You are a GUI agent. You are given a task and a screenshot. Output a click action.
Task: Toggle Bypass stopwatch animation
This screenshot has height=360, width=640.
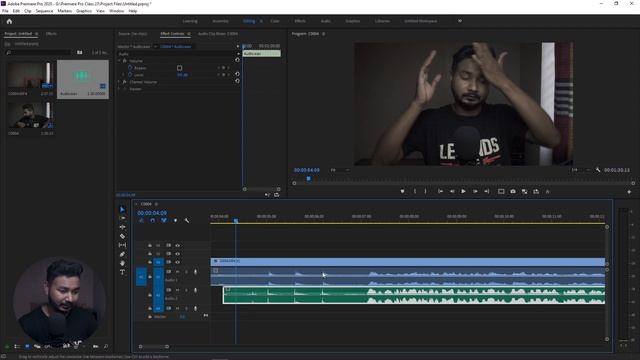[x=131, y=68]
